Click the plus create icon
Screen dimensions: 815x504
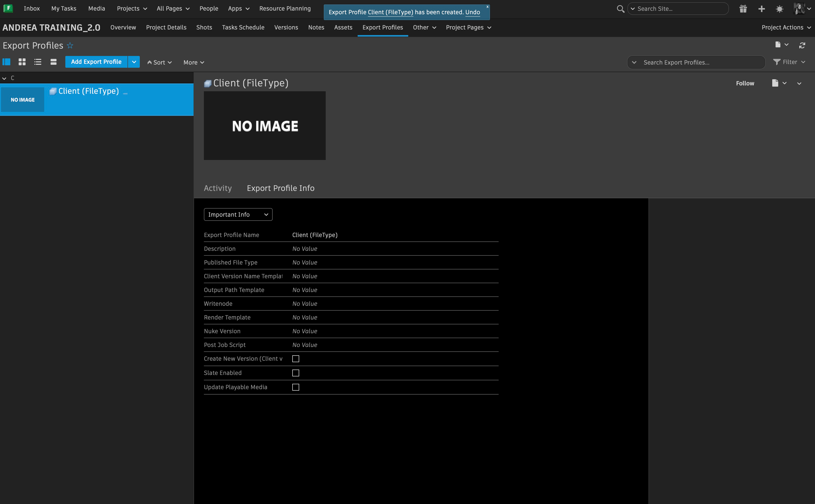761,9
